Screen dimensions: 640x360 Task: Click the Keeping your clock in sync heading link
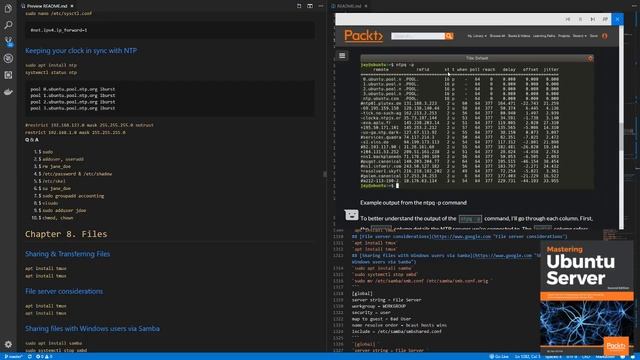tap(81, 51)
